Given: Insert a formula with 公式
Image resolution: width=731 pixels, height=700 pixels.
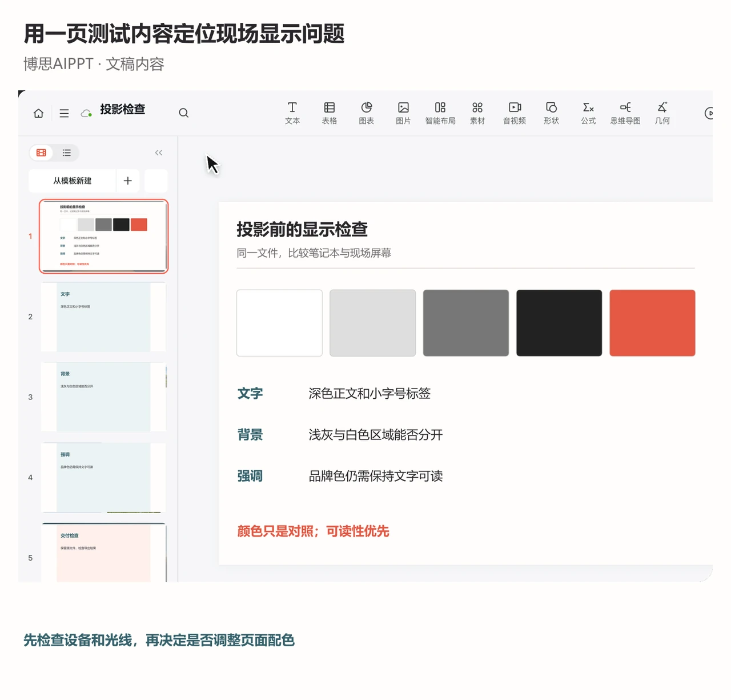Looking at the screenshot, I should click(x=588, y=113).
